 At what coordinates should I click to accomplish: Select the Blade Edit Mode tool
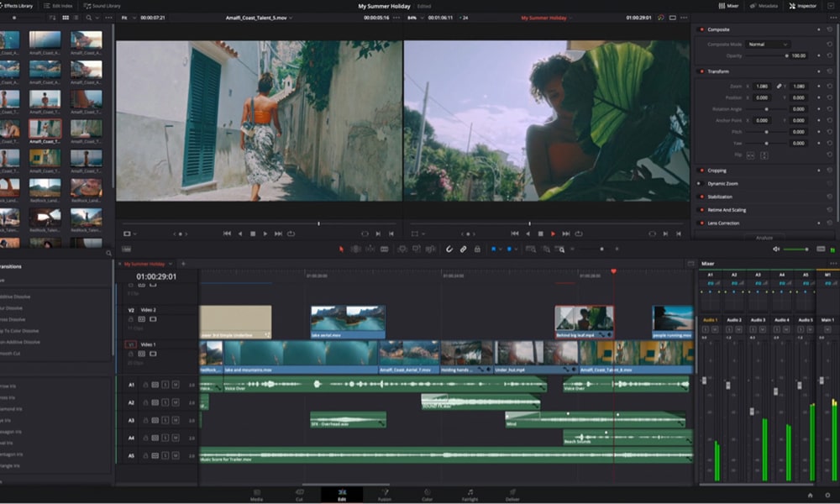pyautogui.click(x=384, y=249)
